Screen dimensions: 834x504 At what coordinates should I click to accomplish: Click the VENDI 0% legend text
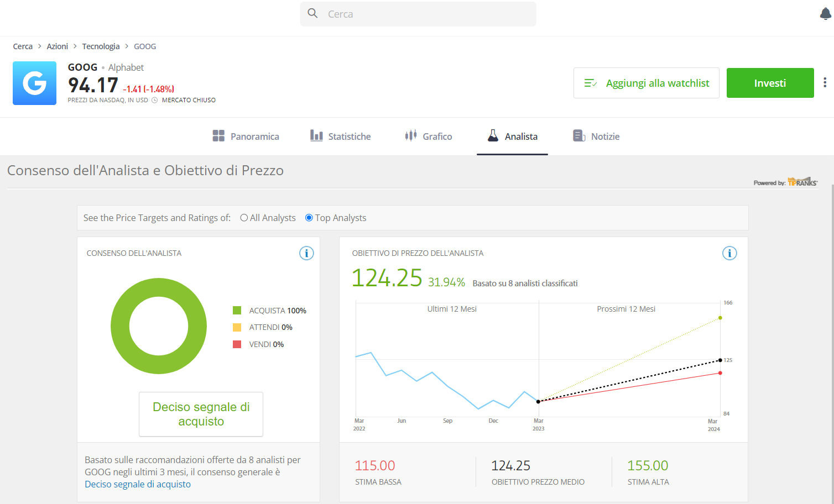point(266,344)
